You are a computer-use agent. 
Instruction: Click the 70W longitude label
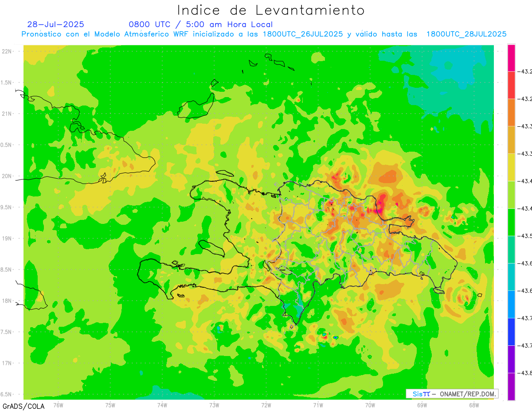click(x=370, y=405)
